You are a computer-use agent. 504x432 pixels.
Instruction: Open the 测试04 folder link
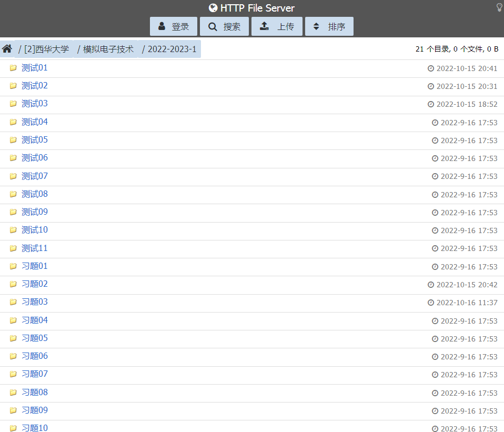(x=34, y=122)
